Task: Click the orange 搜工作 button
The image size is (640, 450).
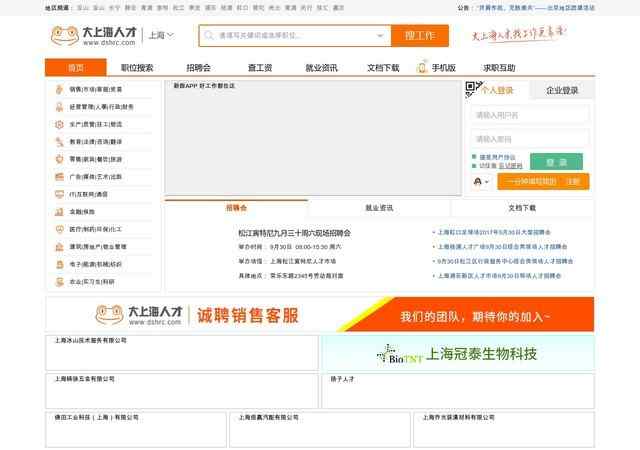Action: (x=420, y=36)
